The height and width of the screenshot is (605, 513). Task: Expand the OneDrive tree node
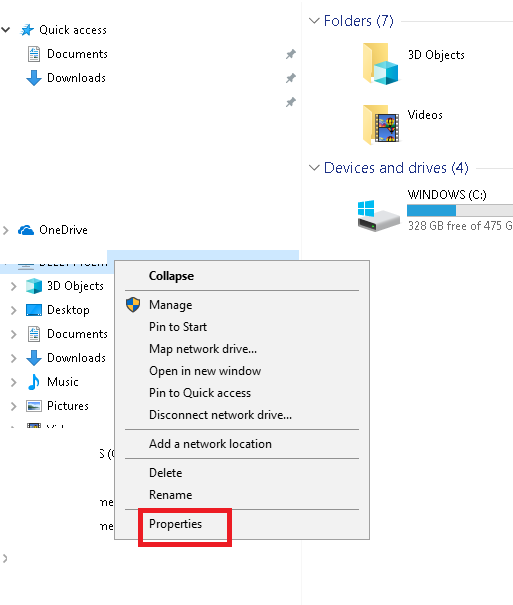[x=5, y=230]
